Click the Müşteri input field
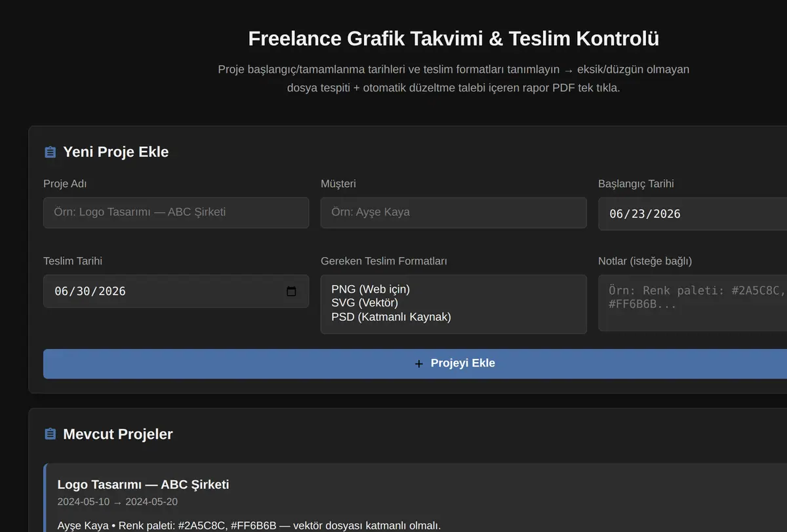This screenshot has width=787, height=532. click(x=453, y=213)
